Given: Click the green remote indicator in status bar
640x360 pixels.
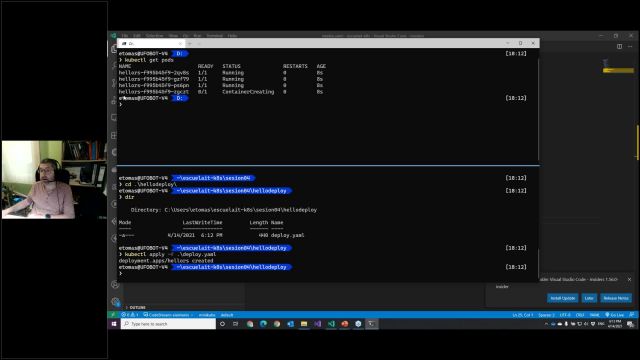Looking at the screenshot, I should point(113,315).
